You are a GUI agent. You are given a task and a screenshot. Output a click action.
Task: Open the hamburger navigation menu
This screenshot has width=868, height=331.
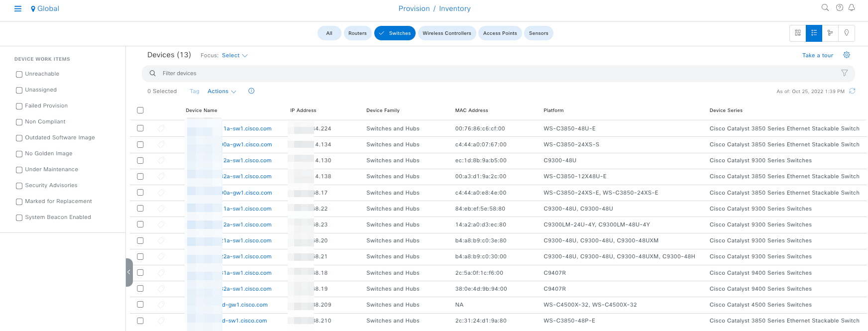click(x=18, y=8)
